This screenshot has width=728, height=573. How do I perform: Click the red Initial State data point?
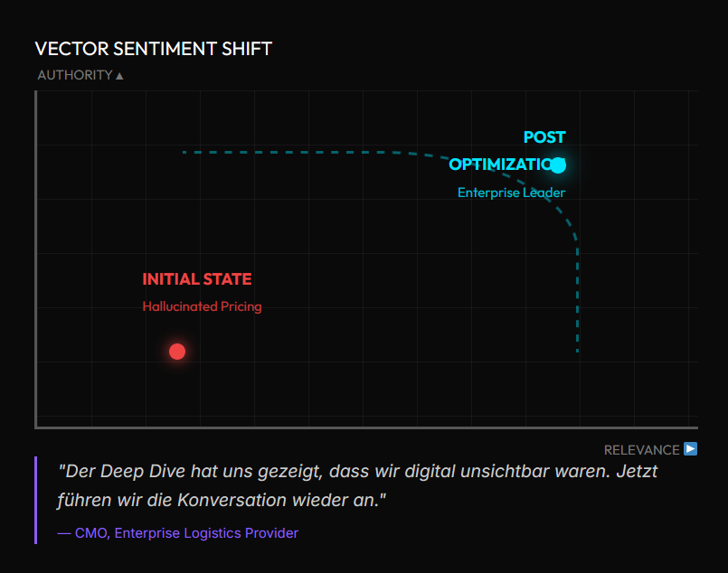click(x=177, y=352)
